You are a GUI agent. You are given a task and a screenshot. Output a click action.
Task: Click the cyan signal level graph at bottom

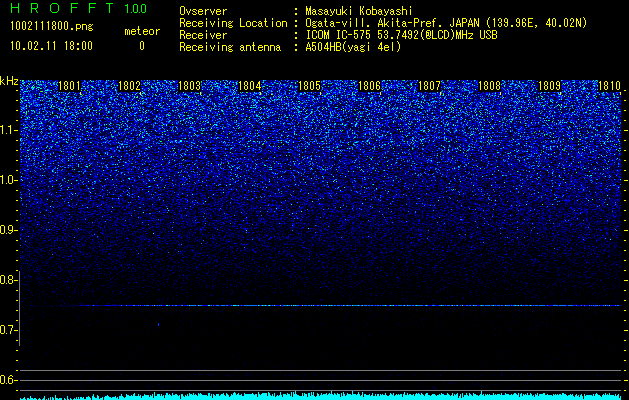click(x=321, y=396)
